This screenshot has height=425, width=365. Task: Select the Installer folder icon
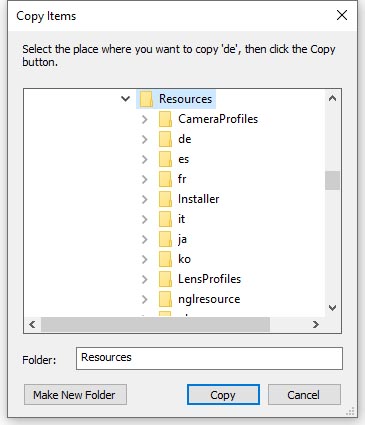point(165,199)
